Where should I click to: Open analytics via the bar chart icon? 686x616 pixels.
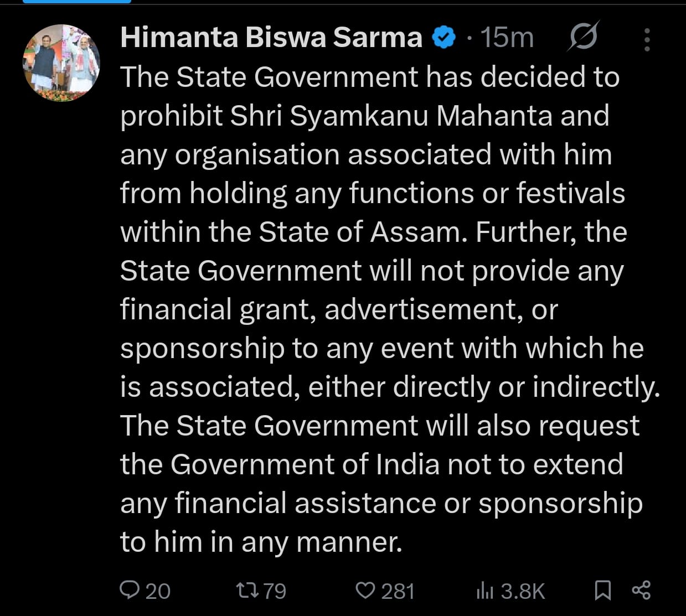click(484, 591)
